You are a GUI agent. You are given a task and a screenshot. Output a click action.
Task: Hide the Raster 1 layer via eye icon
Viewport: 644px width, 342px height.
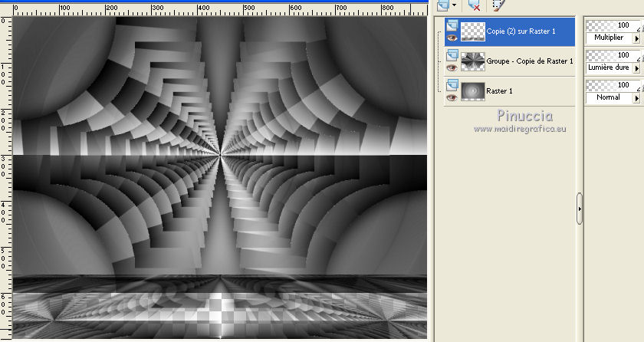click(452, 97)
